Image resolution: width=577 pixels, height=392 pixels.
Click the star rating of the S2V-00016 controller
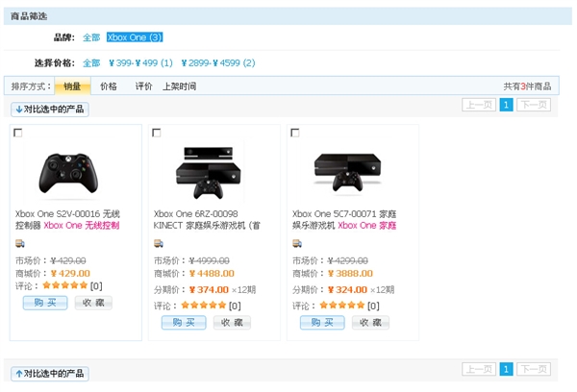tap(65, 285)
